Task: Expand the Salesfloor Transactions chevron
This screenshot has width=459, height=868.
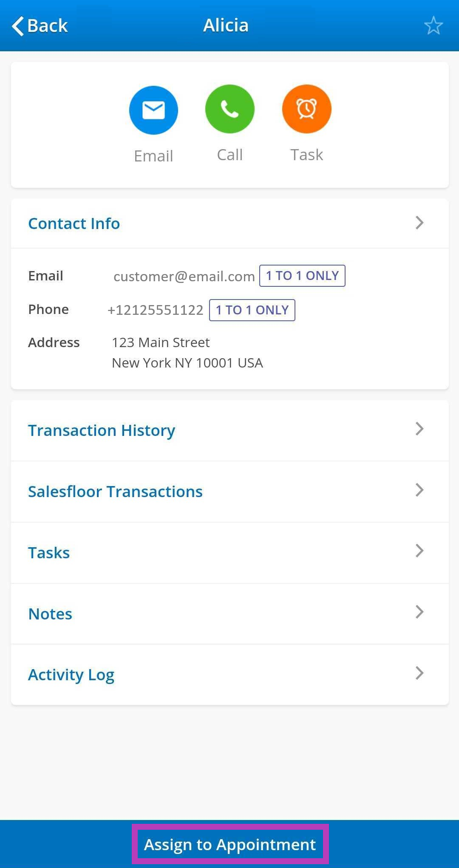Action: point(419,490)
